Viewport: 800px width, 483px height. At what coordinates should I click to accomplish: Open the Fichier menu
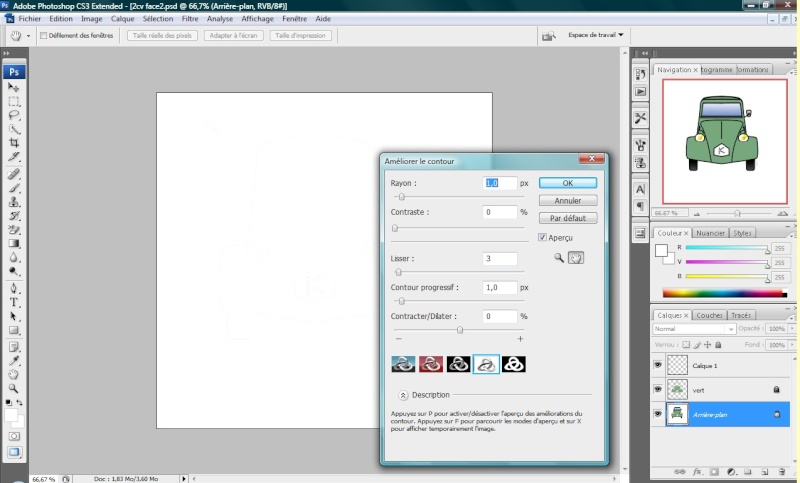click(x=30, y=19)
